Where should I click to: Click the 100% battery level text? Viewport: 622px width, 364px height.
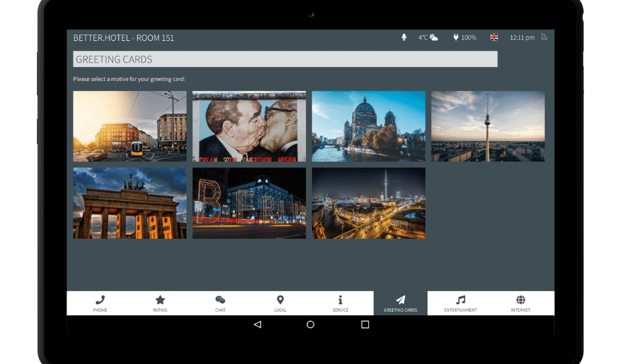point(469,38)
